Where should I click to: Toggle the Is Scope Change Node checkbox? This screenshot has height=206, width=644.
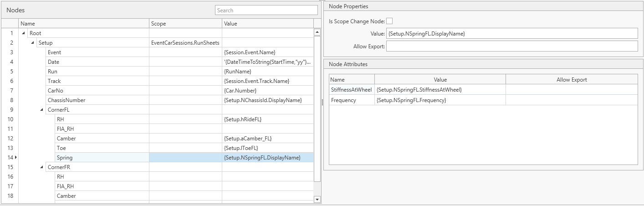(x=389, y=21)
